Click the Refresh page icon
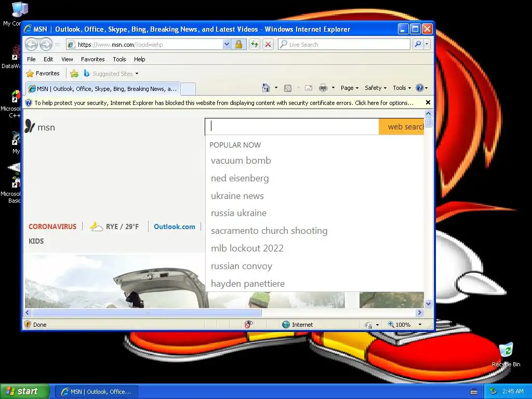Viewport: 532px width, 399px height. [254, 45]
